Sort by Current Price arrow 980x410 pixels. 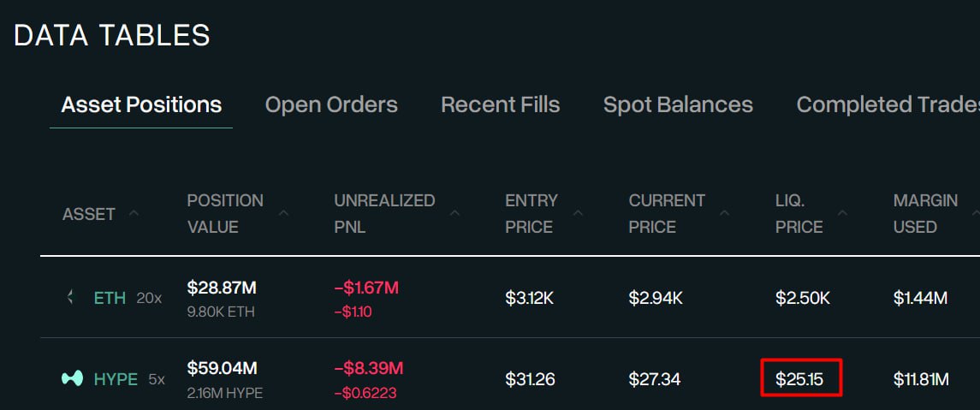tap(727, 213)
